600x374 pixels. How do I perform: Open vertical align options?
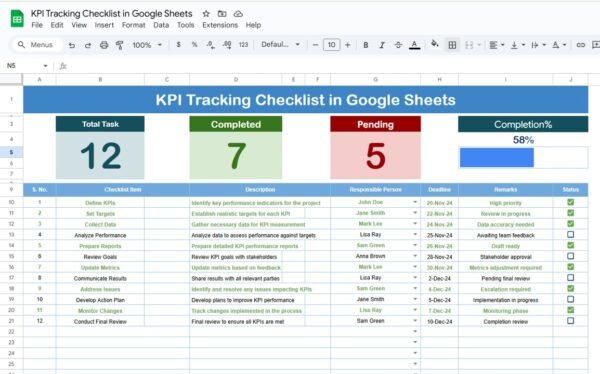[x=517, y=45]
